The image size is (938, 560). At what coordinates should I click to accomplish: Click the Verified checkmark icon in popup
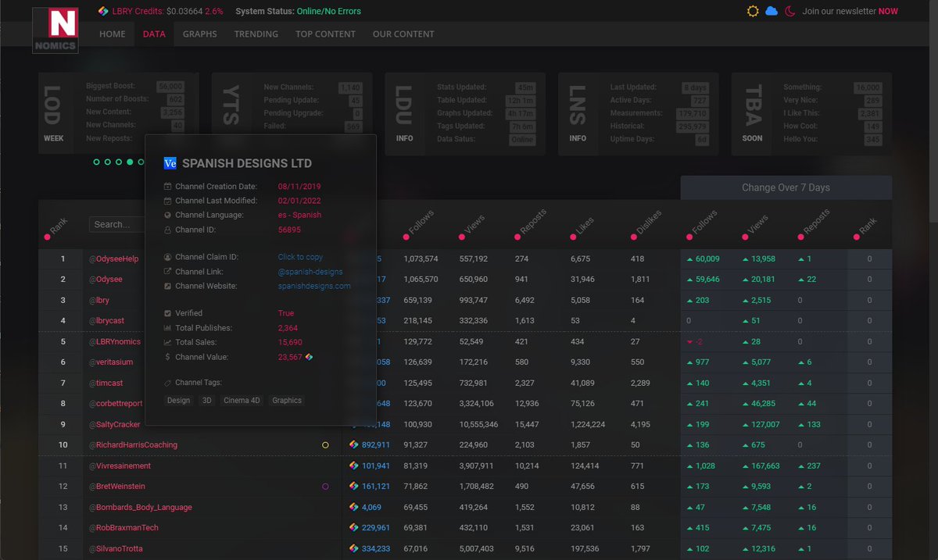(168, 313)
